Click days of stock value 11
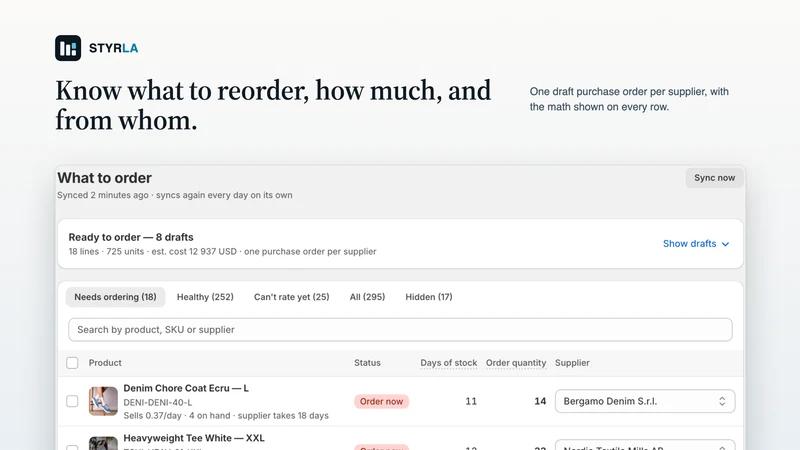This screenshot has height=450, width=800. (x=471, y=402)
